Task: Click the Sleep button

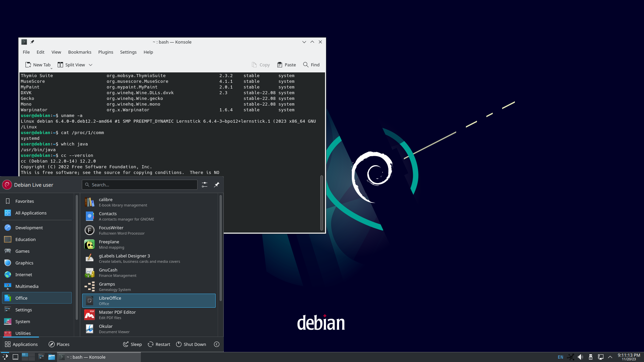Action: pos(132,344)
